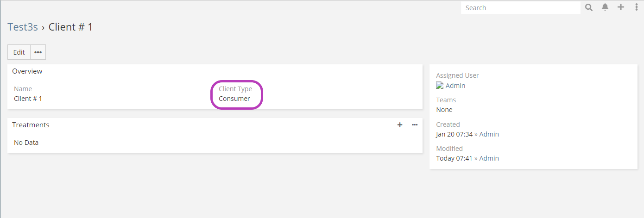Image resolution: width=644 pixels, height=218 pixels.
Task: Focus the Search input field
Action: pyautogui.click(x=520, y=8)
